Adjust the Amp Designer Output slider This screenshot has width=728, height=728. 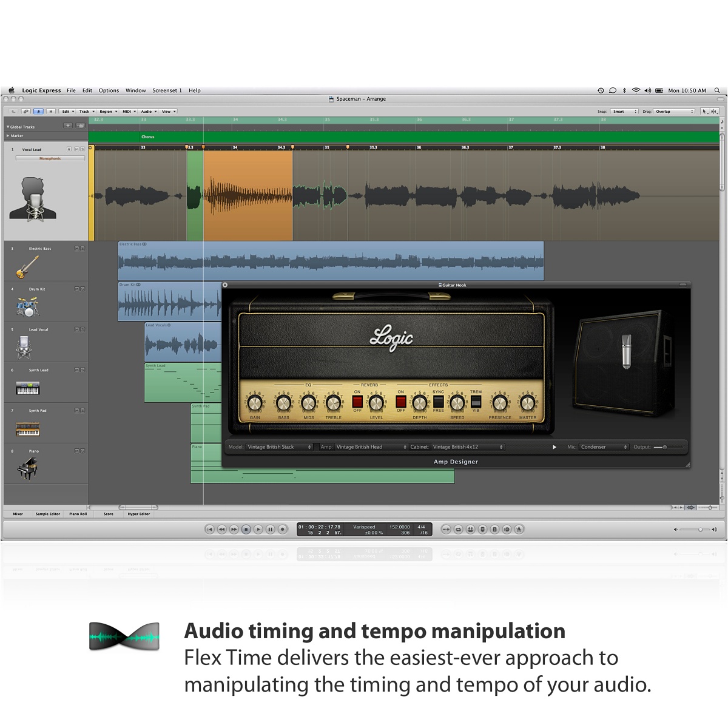pyautogui.click(x=665, y=447)
